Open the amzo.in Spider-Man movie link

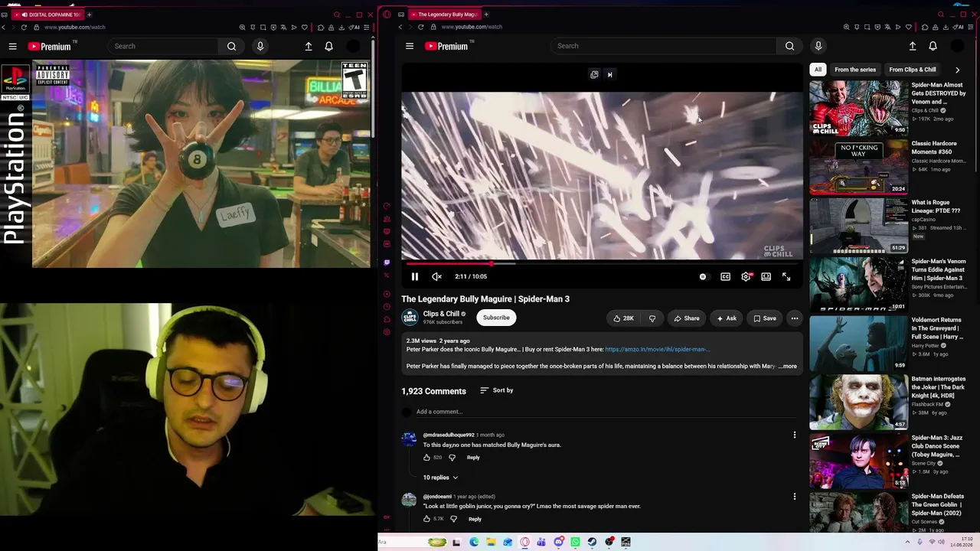[x=658, y=350]
